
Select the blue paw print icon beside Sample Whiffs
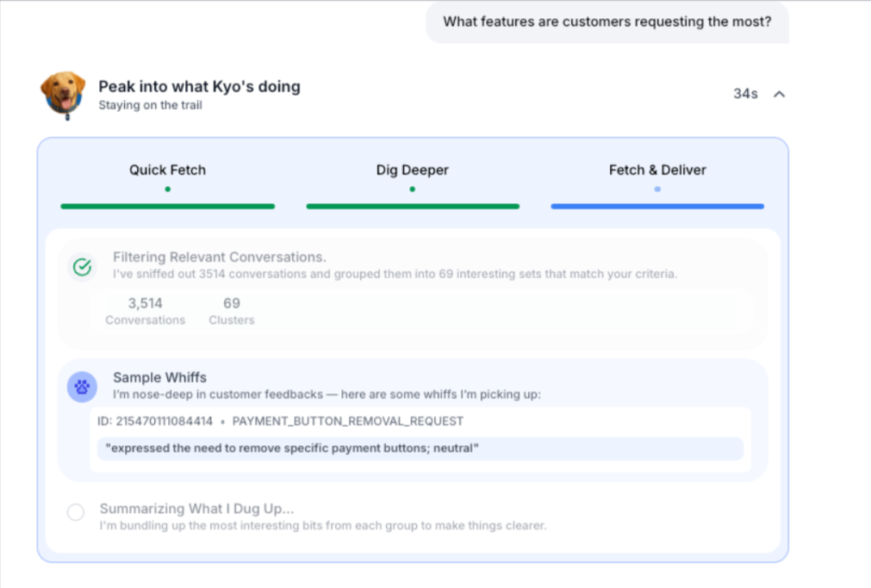pyautogui.click(x=82, y=387)
